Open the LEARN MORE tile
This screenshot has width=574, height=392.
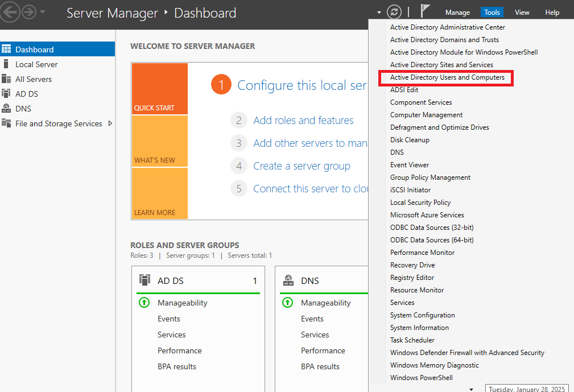[159, 193]
